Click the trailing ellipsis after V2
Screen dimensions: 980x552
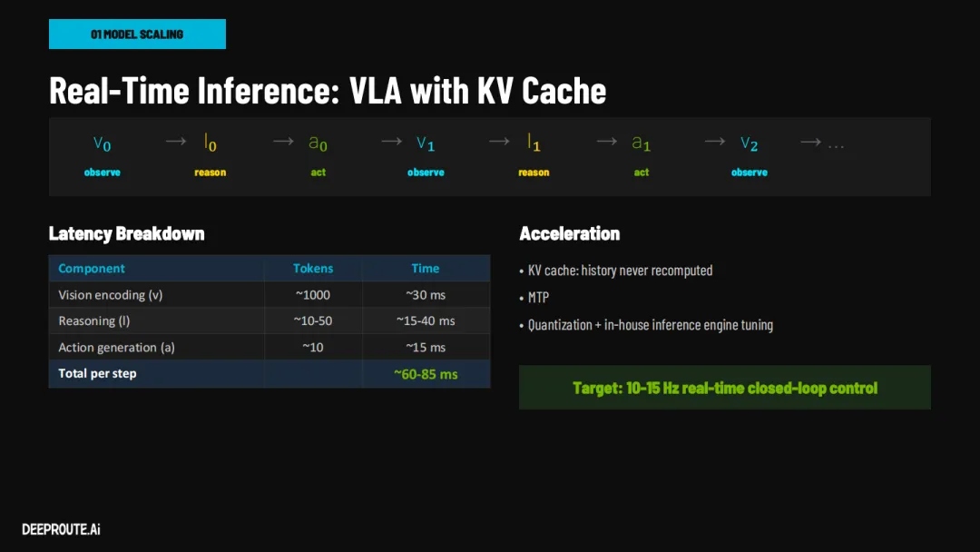837,145
